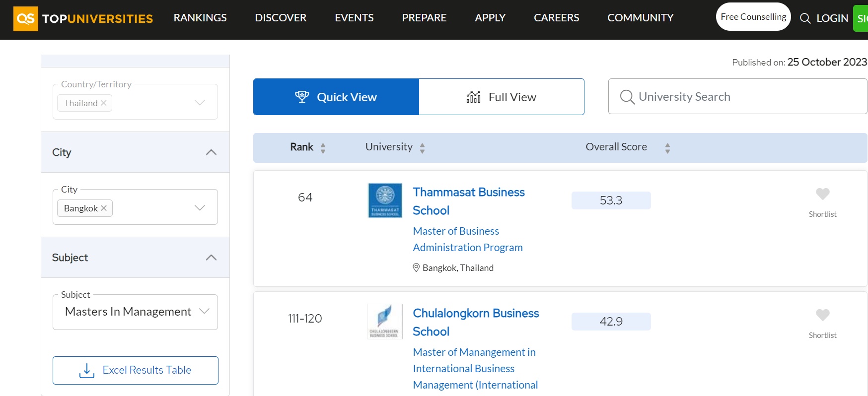Viewport: 868px width, 396px height.
Task: Sort the table by Rank
Action: click(x=323, y=148)
